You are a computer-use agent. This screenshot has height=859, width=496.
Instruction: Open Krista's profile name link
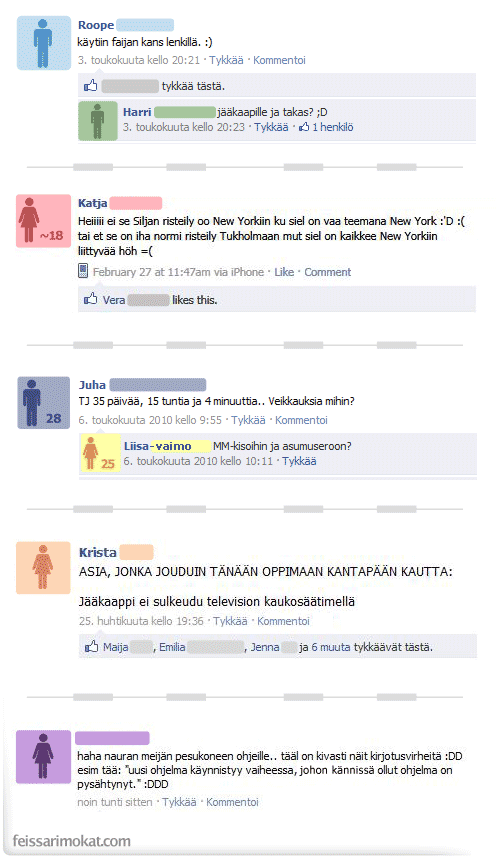pyautogui.click(x=98, y=552)
